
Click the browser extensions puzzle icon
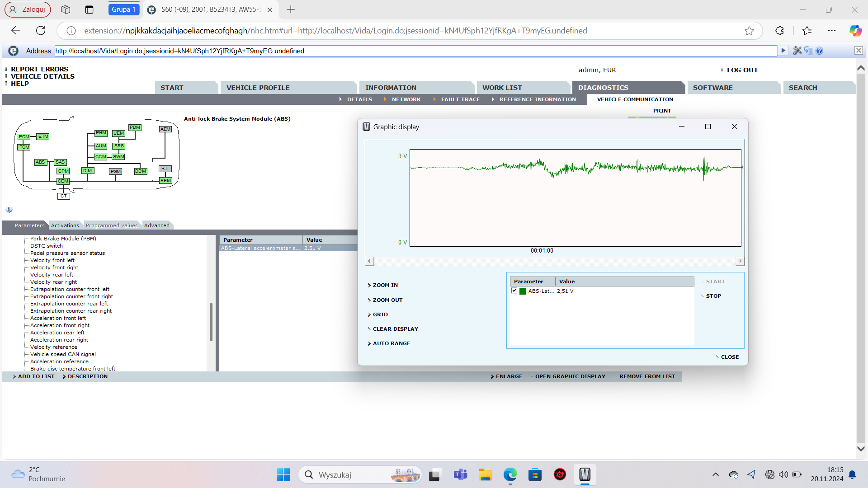(x=779, y=31)
